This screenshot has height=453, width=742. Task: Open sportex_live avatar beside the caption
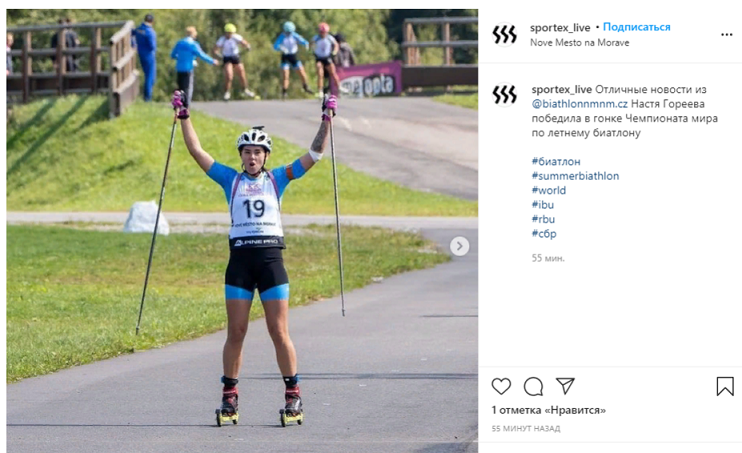[504, 94]
